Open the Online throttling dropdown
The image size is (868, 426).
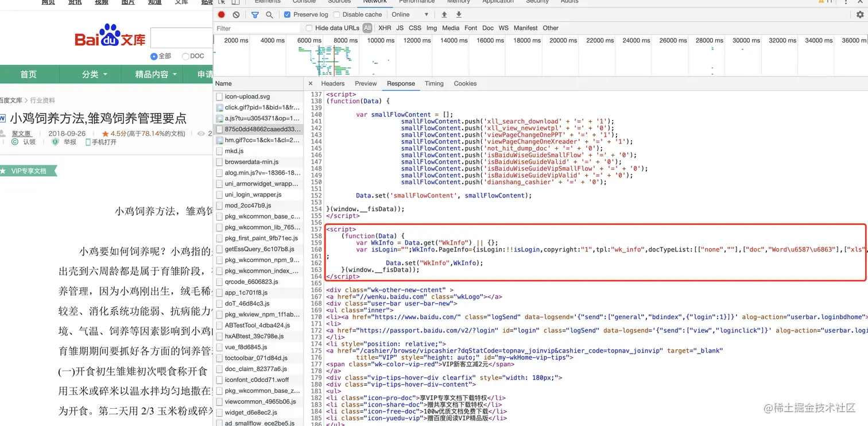410,14
